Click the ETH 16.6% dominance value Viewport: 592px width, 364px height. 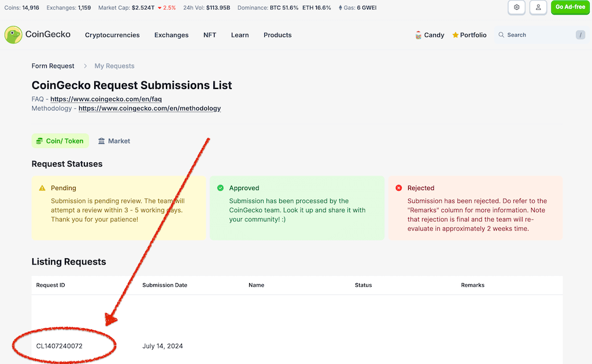point(317,8)
